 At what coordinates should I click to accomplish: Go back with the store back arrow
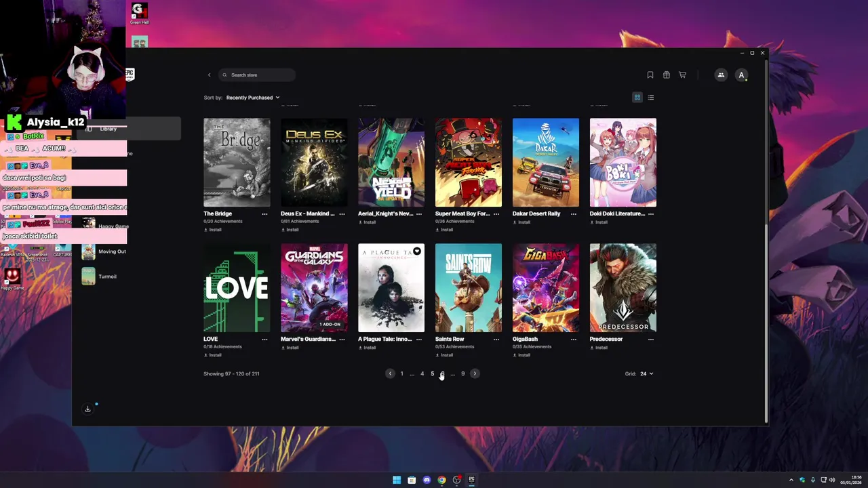click(x=209, y=75)
